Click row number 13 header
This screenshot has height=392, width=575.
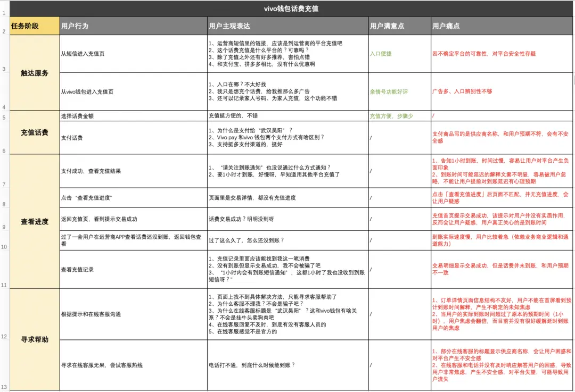pos(4,387)
